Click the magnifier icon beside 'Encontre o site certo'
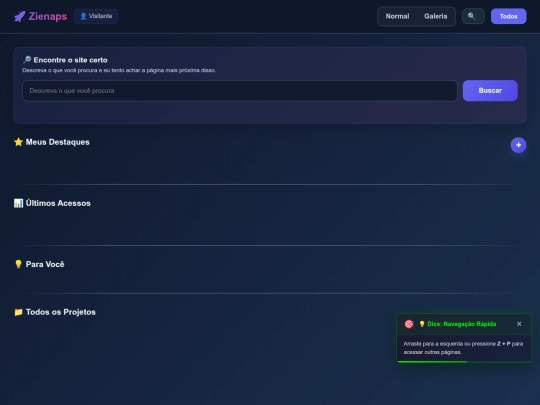Viewport: 540px width, 405px height. click(x=27, y=60)
